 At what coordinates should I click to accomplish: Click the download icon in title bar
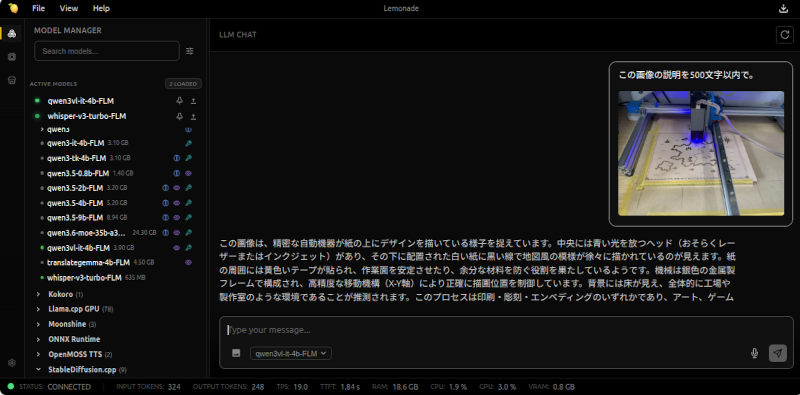pyautogui.click(x=783, y=8)
